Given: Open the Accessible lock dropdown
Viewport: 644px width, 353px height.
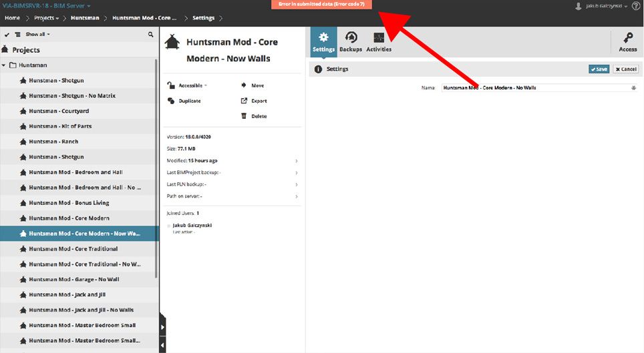Looking at the screenshot, I should (x=187, y=85).
